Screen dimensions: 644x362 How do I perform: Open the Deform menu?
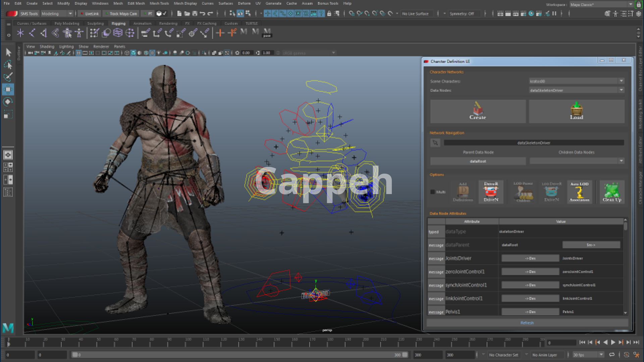244,3
